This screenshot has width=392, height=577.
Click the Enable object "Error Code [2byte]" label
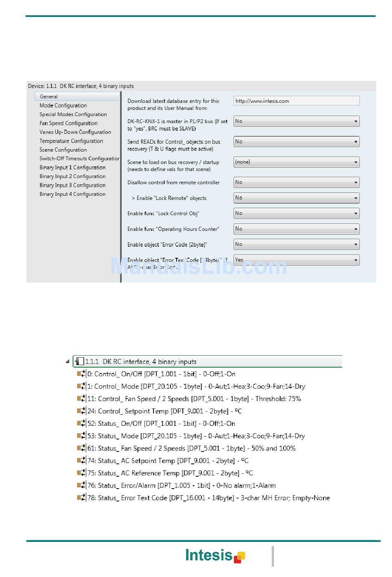(x=167, y=245)
